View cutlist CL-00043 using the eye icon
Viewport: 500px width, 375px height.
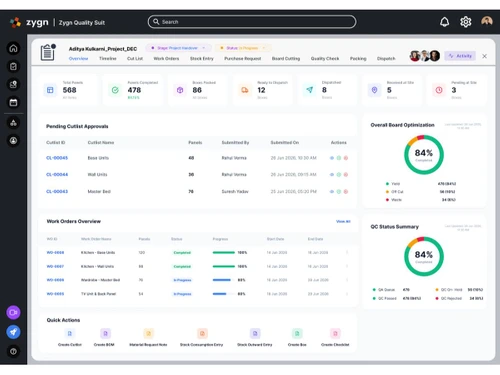tap(332, 192)
